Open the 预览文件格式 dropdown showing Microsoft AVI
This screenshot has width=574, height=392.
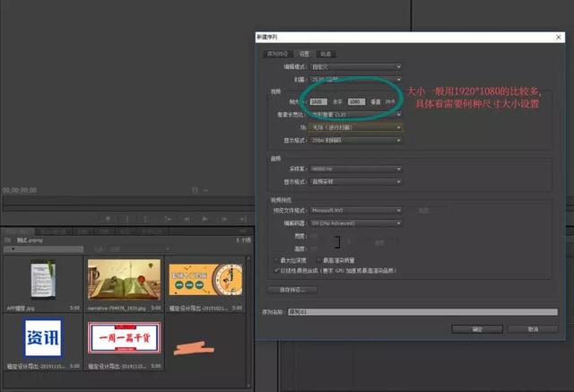[x=356, y=211]
